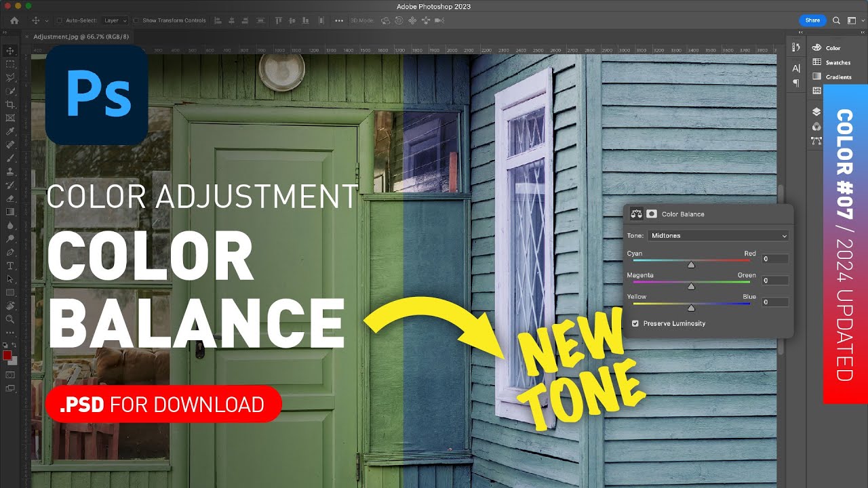Change screen mode from the toolbar
868x488 pixels.
click(x=10, y=388)
